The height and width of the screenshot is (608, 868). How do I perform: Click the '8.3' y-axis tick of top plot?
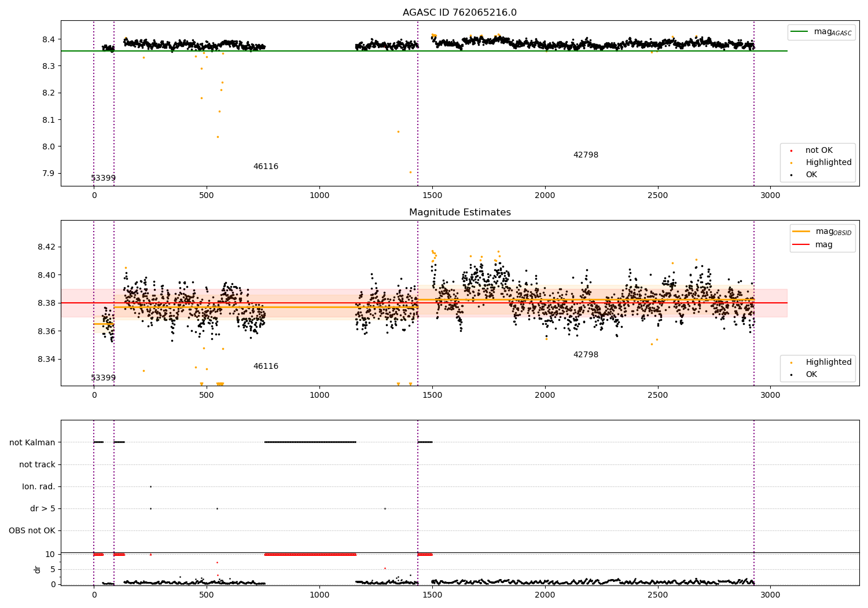tap(49, 66)
